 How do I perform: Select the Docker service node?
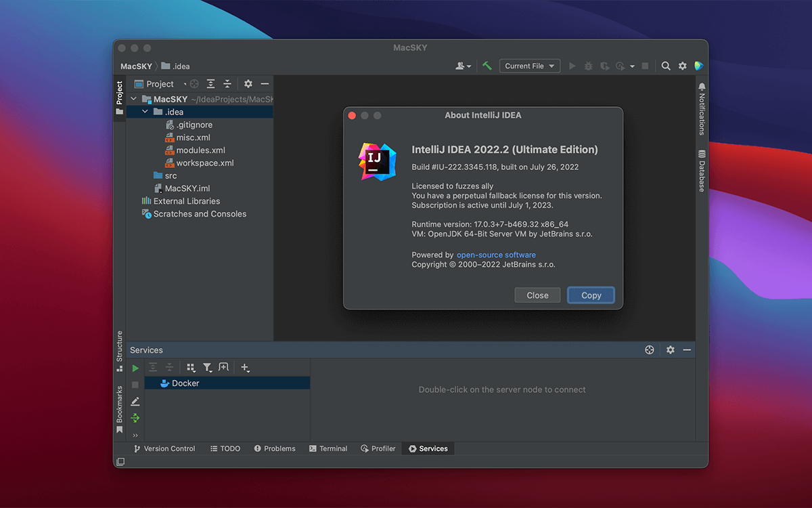tap(227, 383)
